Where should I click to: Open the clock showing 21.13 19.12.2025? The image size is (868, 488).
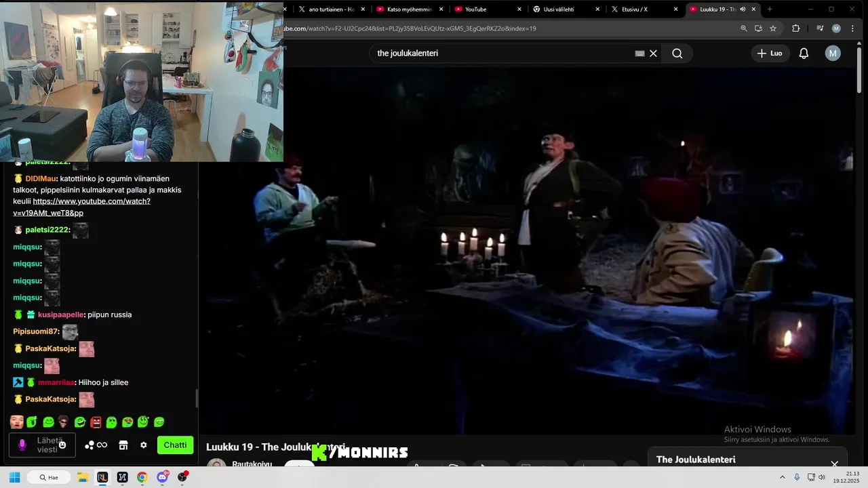tap(848, 477)
